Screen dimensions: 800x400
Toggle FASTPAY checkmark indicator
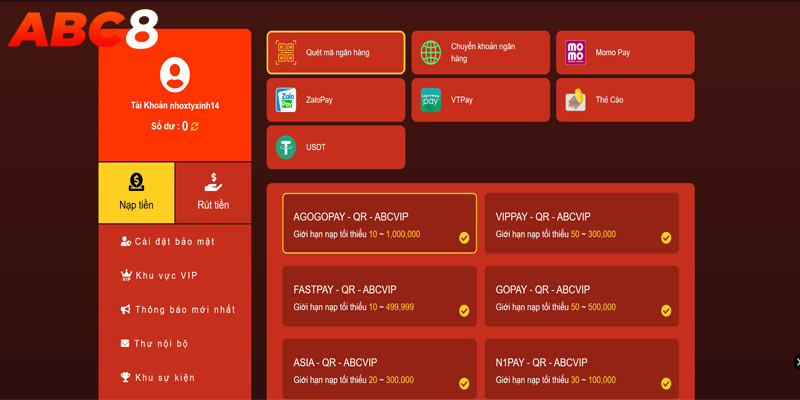(x=464, y=311)
